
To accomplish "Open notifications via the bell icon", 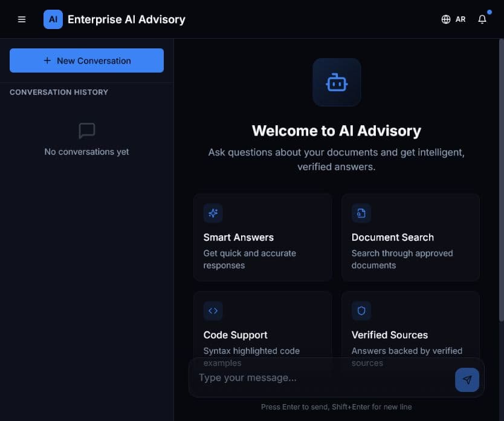I will [x=482, y=19].
